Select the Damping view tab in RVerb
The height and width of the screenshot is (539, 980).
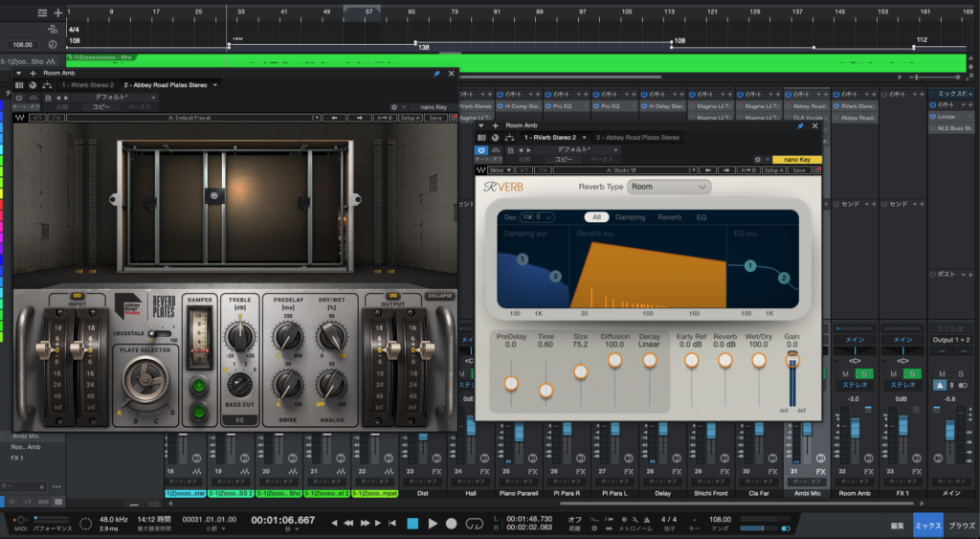tap(630, 217)
